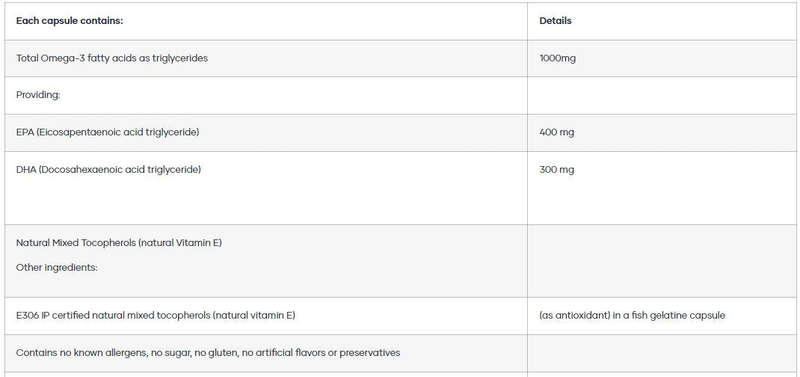Screen dimensions: 800x377
Task: Click the "Other ingredients:" label
Action: pyautogui.click(x=57, y=267)
